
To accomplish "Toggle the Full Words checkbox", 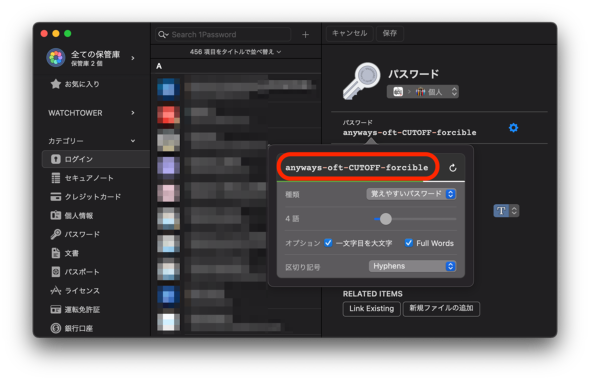I will (x=409, y=243).
